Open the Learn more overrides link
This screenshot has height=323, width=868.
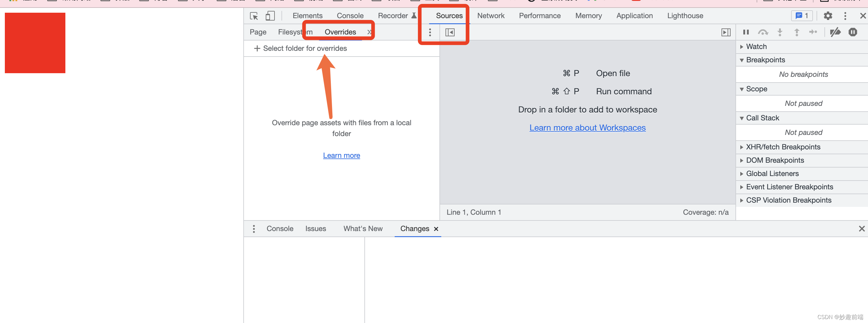[341, 156]
